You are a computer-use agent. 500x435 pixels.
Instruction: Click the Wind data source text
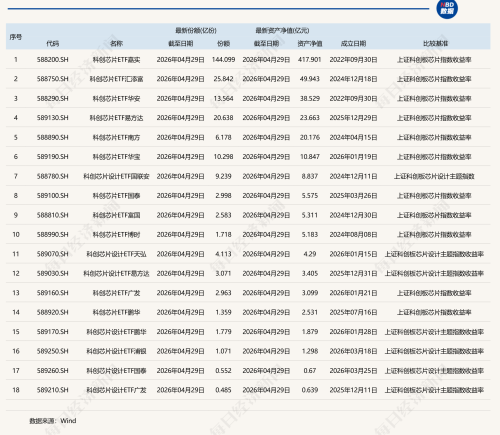pyautogui.click(x=68, y=421)
